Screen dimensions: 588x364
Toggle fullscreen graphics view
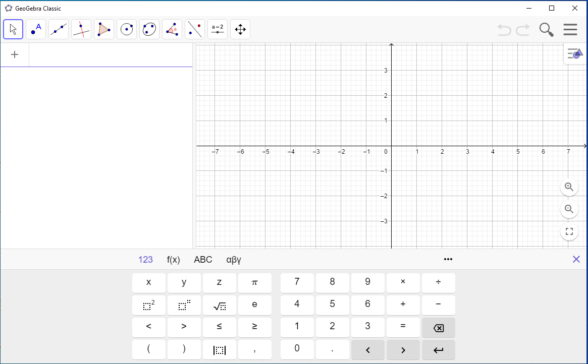[569, 231]
